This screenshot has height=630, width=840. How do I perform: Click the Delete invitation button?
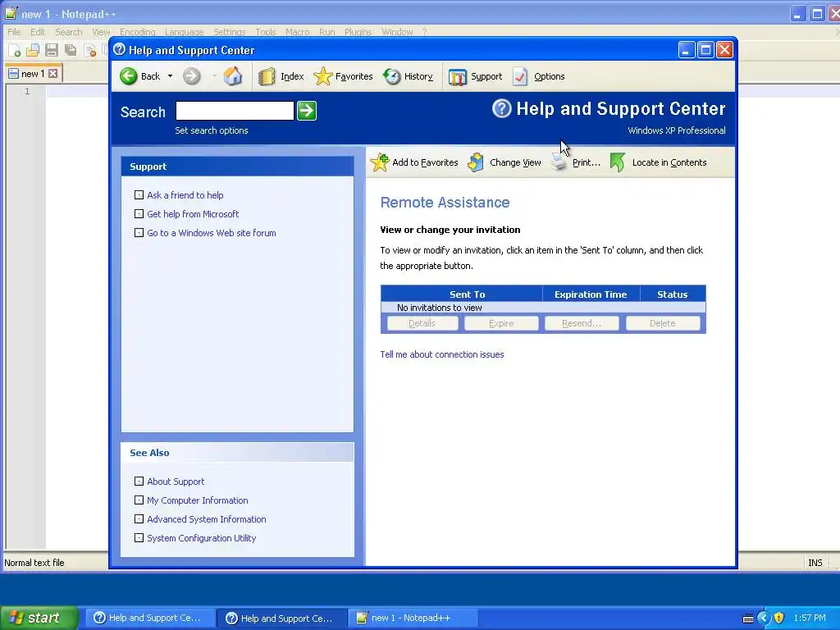(x=662, y=323)
